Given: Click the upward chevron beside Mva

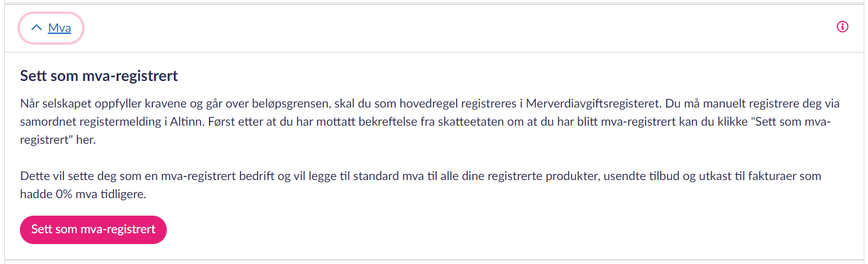Looking at the screenshot, I should pos(37,28).
